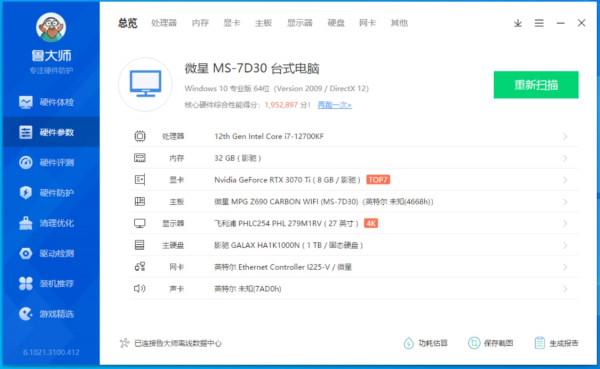Expand the 32 GB memory row arrow

(565, 158)
